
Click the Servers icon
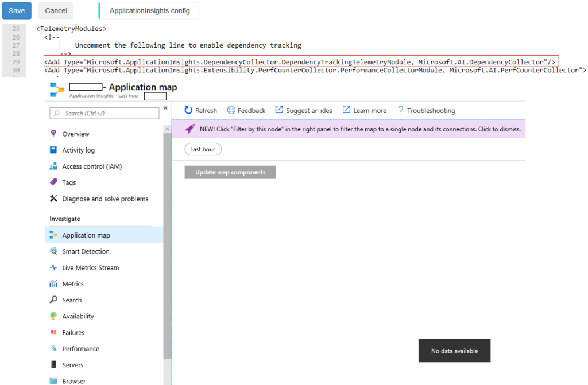tap(53, 364)
